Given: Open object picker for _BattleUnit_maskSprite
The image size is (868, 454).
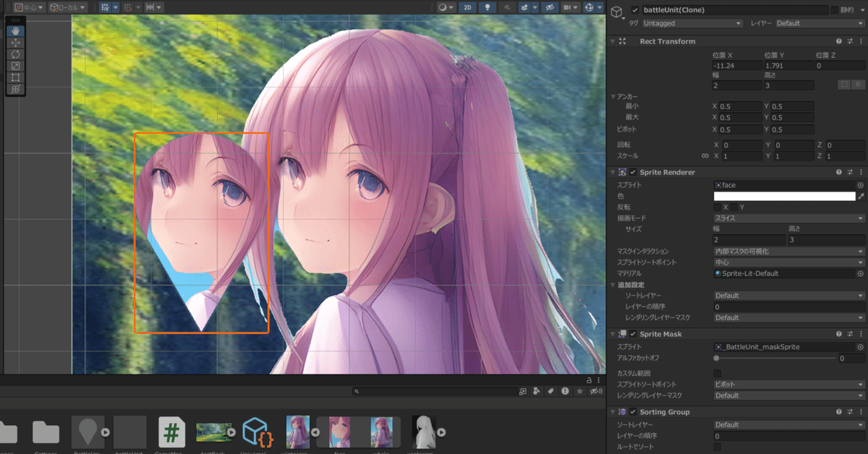Looking at the screenshot, I should tap(860, 347).
